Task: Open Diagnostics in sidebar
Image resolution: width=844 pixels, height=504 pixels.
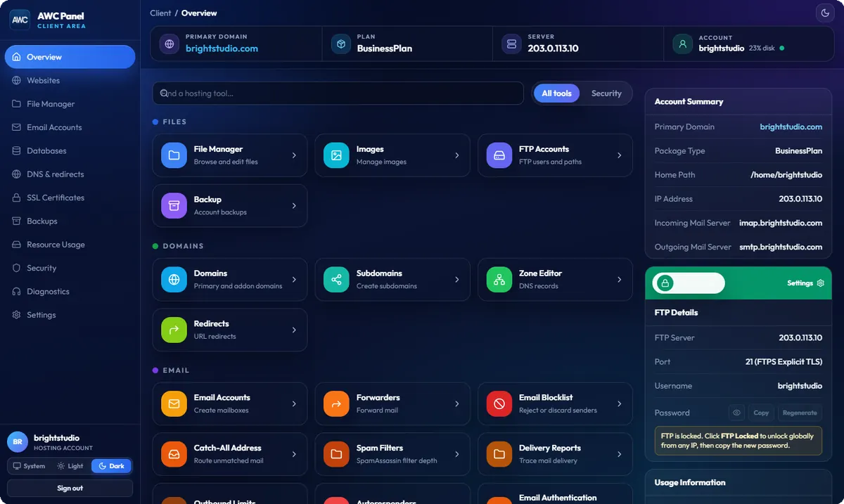Action: click(70, 291)
